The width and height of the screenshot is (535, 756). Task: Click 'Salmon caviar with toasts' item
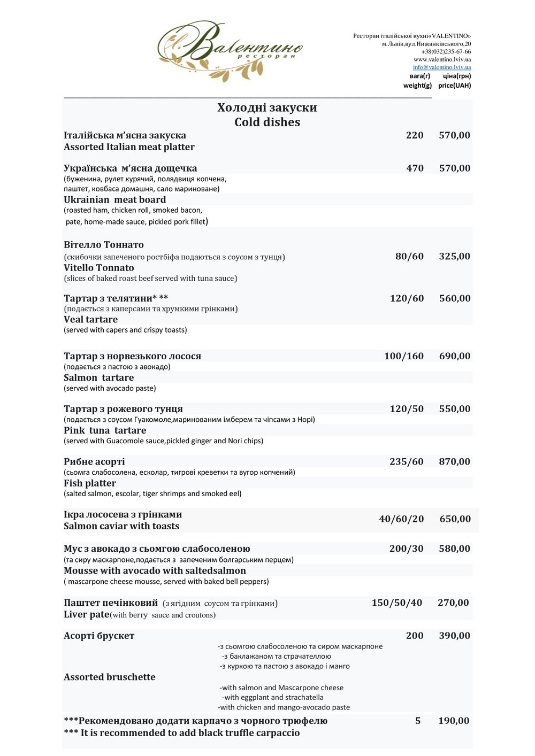[x=121, y=526]
